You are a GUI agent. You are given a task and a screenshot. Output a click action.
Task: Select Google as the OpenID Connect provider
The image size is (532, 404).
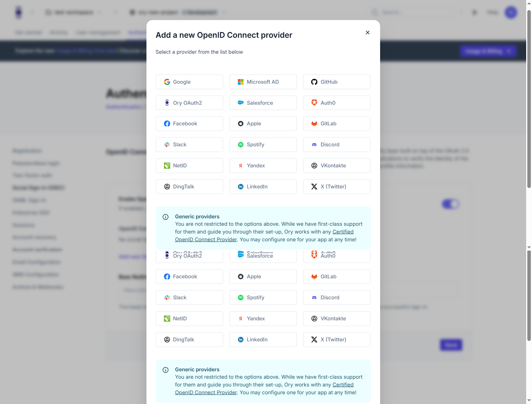click(x=189, y=82)
